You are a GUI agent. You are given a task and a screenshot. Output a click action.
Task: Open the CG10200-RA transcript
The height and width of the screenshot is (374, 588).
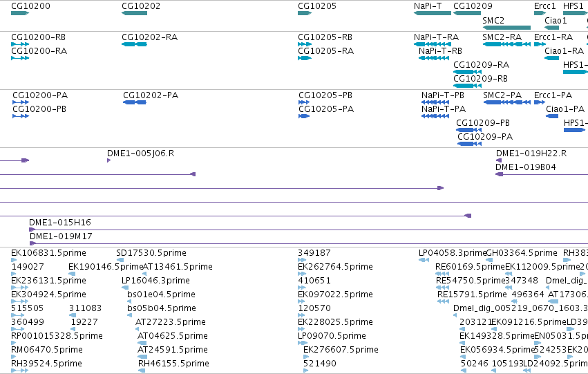(x=20, y=58)
